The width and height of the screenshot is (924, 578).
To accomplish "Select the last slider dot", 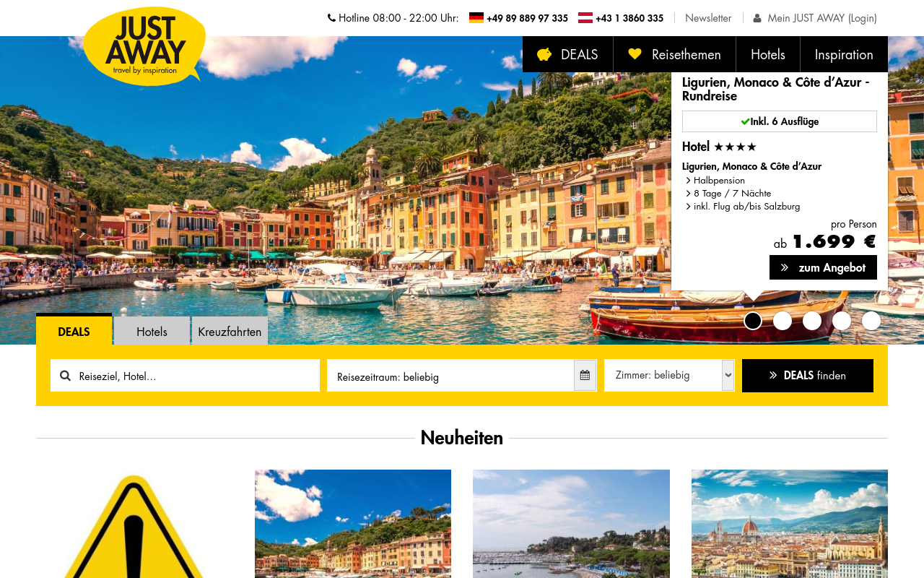I will pos(871,321).
